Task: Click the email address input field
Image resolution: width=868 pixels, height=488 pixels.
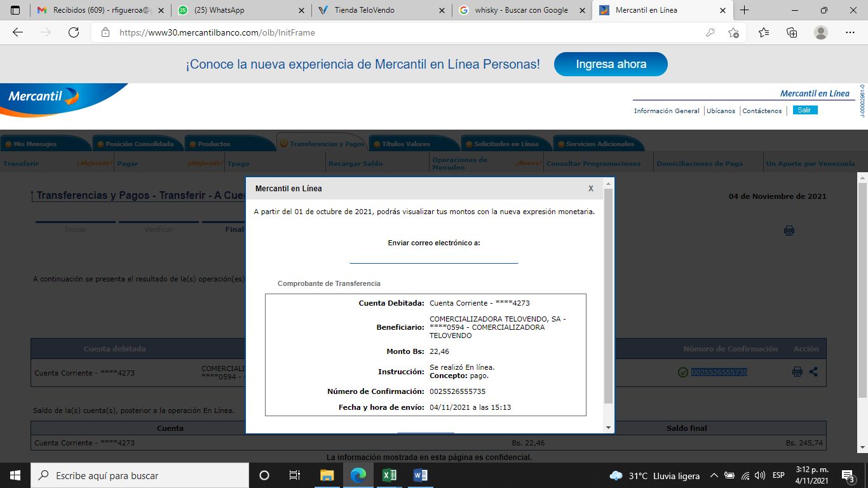Action: click(433, 257)
